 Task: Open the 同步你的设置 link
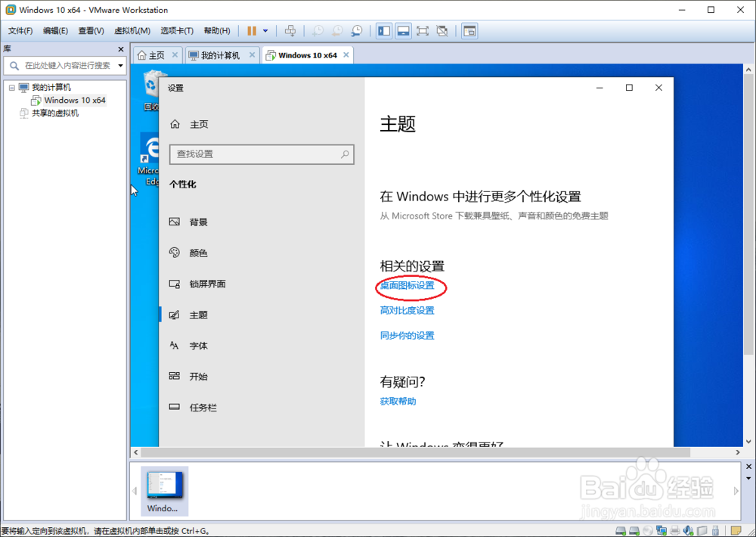(x=407, y=336)
